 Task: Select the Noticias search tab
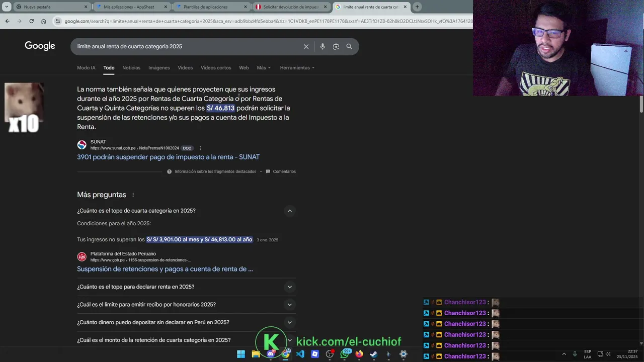pyautogui.click(x=131, y=68)
